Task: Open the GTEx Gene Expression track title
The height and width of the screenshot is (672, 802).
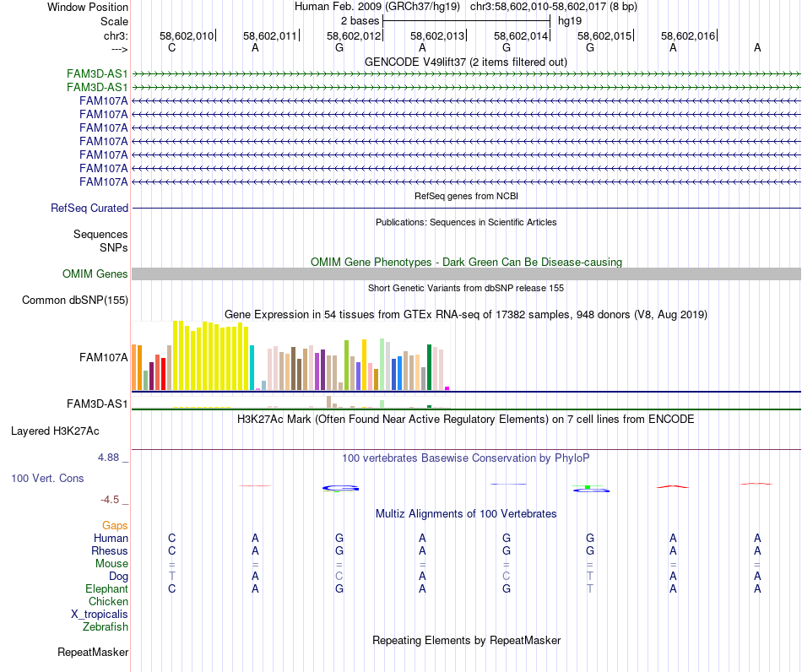Action: [466, 315]
